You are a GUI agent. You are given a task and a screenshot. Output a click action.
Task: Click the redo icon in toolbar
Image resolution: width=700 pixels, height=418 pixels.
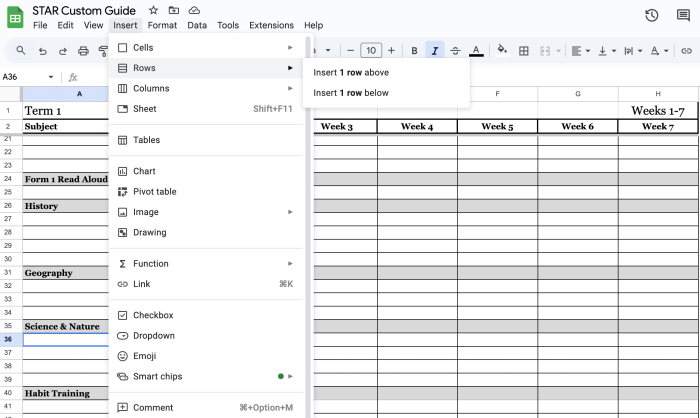(x=62, y=50)
